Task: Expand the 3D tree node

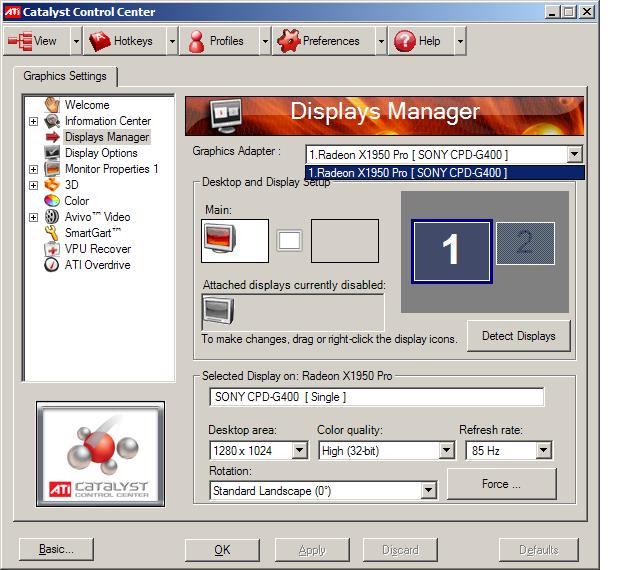Action: [x=33, y=185]
